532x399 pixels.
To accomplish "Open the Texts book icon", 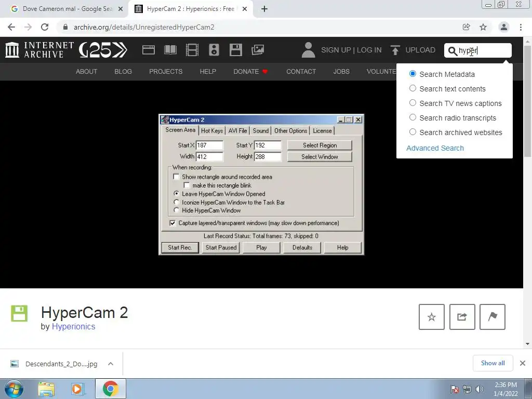I will [x=170, y=50].
